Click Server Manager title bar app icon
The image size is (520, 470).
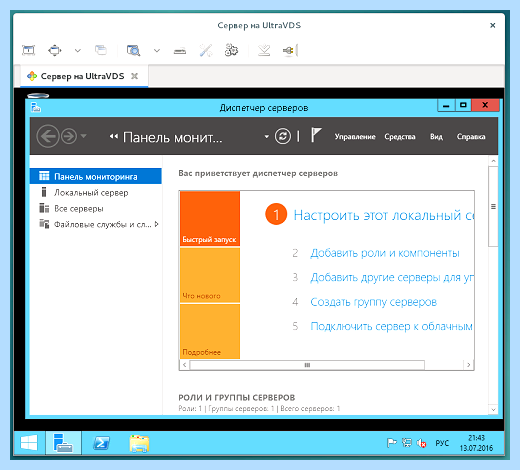pos(36,108)
